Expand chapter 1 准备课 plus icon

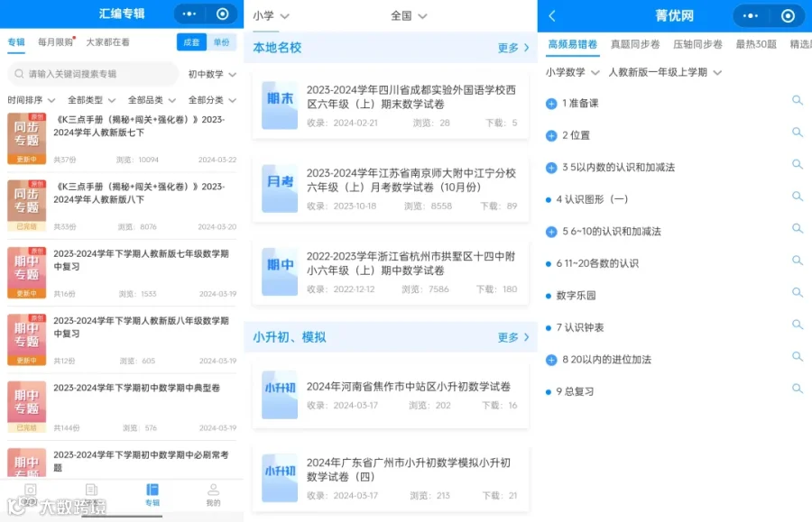click(551, 104)
